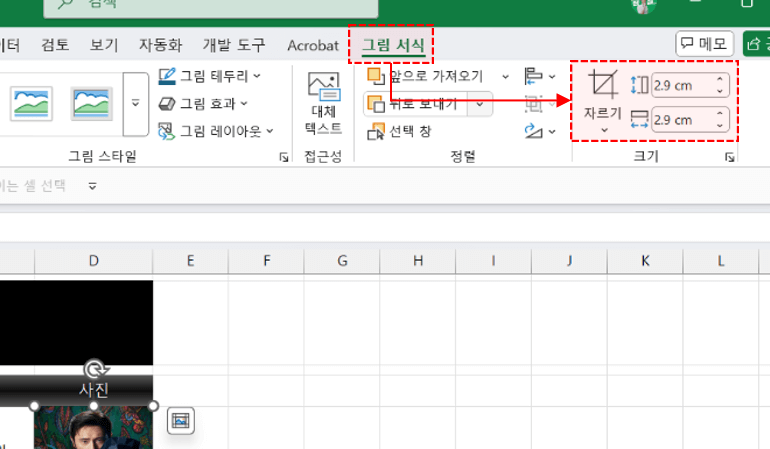Expand the Picture Effects (그림 효과) menu

click(x=203, y=103)
